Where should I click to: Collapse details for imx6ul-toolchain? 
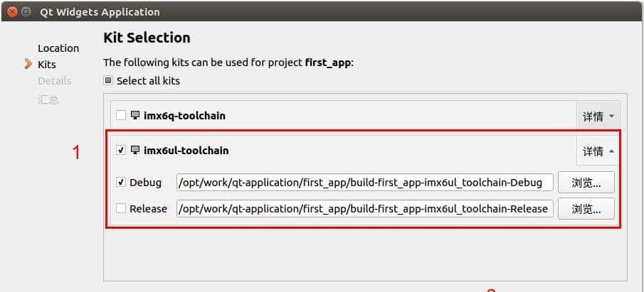tap(597, 151)
